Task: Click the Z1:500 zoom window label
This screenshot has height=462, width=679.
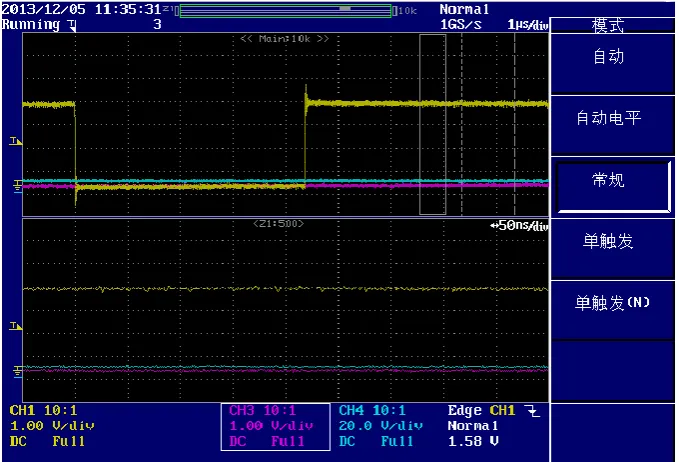Action: [278, 224]
